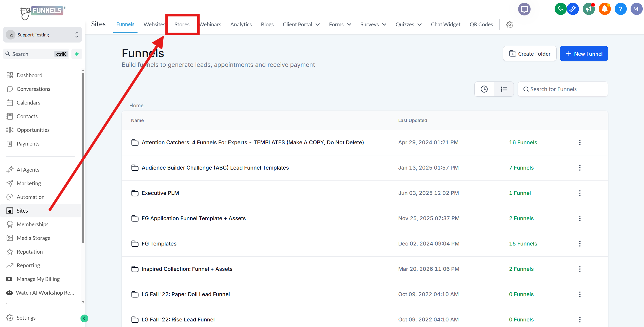
Task: Expand the Quizzes dropdown menu
Action: click(x=408, y=25)
